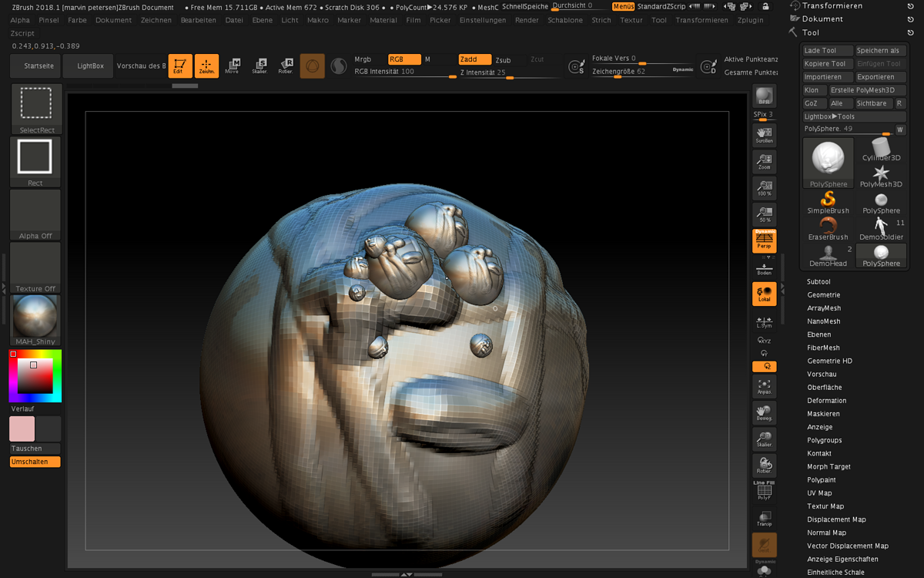Click the Lade Tool button

tap(828, 51)
